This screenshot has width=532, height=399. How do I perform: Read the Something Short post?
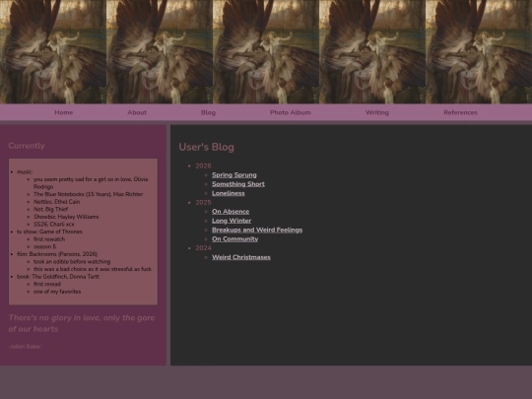[238, 184]
